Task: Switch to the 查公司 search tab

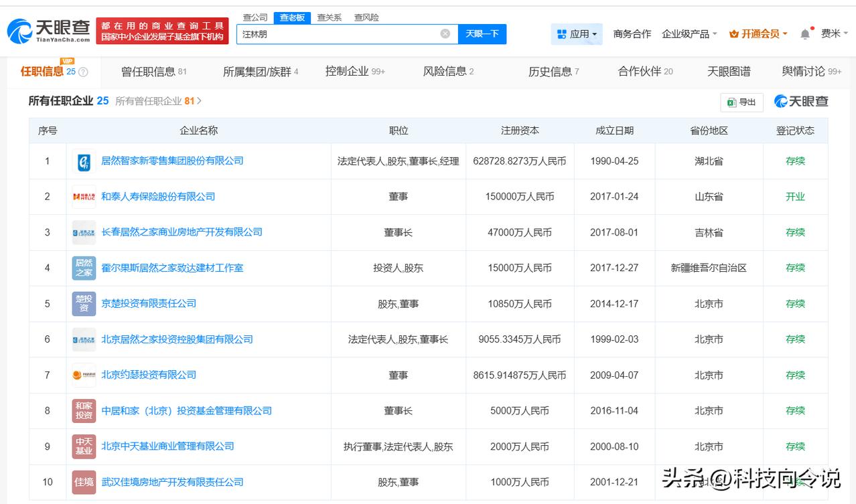Action: (x=255, y=17)
